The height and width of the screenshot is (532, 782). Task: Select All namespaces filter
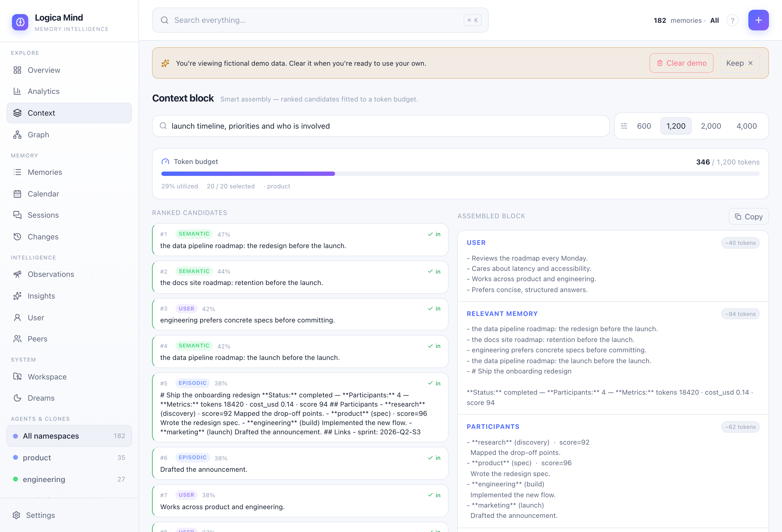pos(69,436)
